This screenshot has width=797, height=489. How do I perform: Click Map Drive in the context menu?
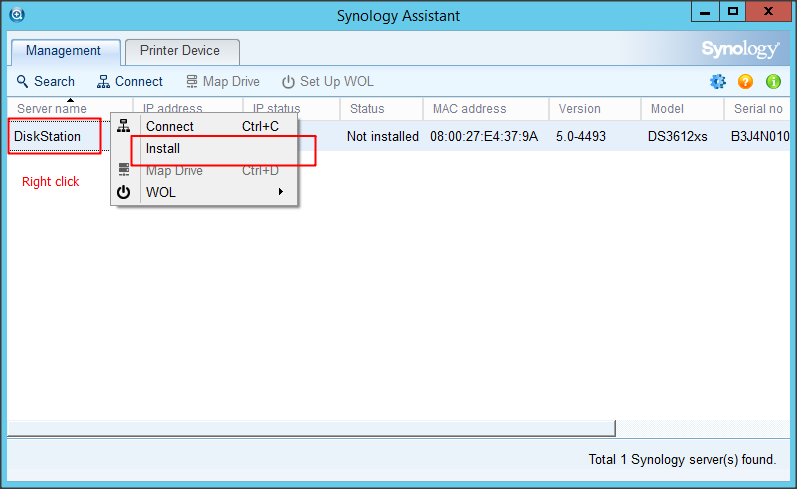174,170
